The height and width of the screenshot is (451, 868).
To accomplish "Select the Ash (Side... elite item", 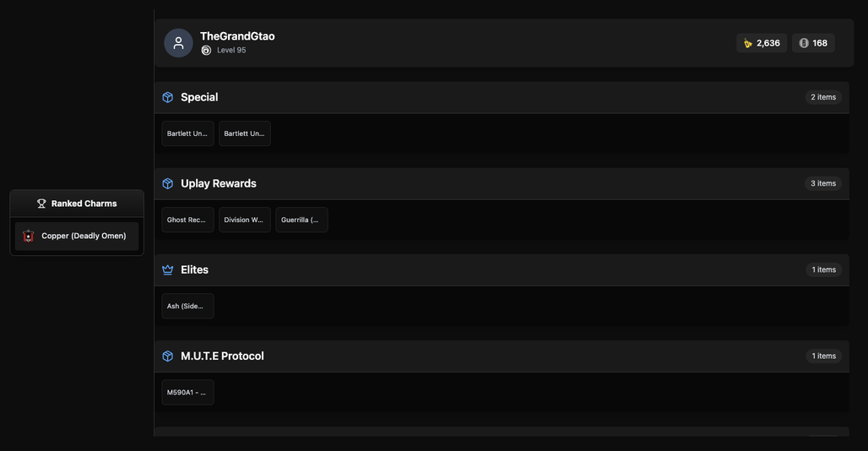I will pyautogui.click(x=187, y=306).
